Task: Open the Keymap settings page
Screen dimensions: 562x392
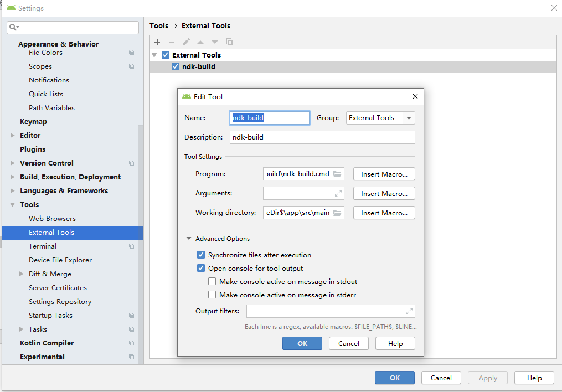Action: [33, 121]
